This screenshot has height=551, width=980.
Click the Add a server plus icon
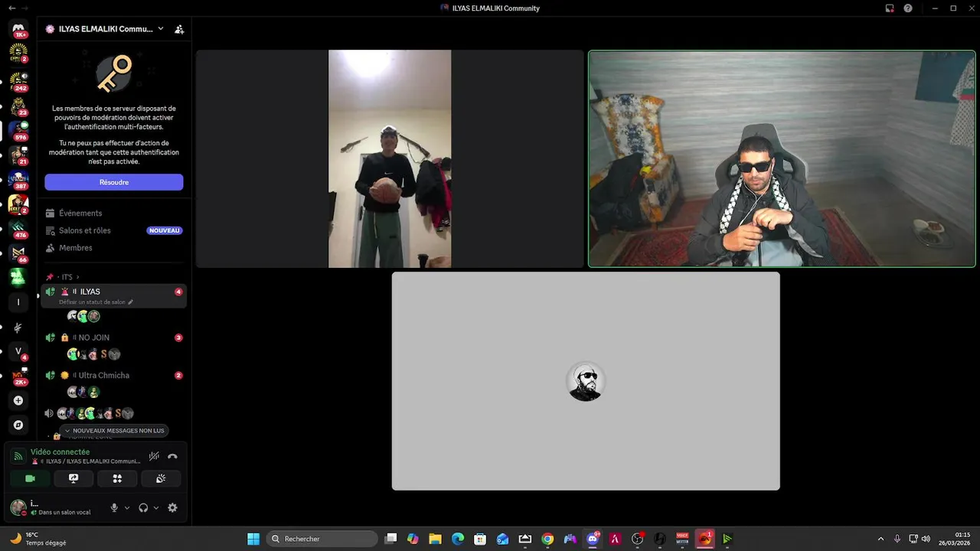click(18, 400)
